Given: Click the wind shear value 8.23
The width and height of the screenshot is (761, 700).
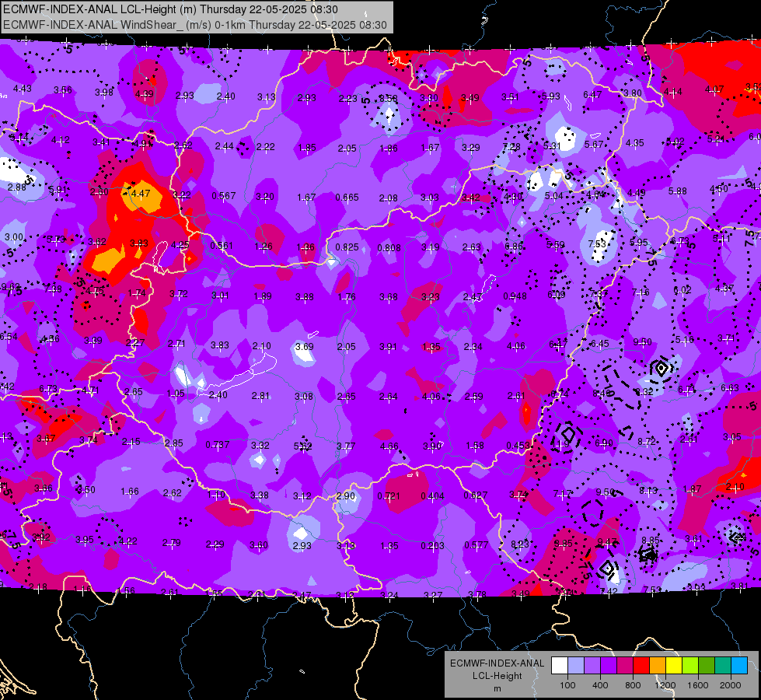Looking at the screenshot, I should [x=520, y=544].
